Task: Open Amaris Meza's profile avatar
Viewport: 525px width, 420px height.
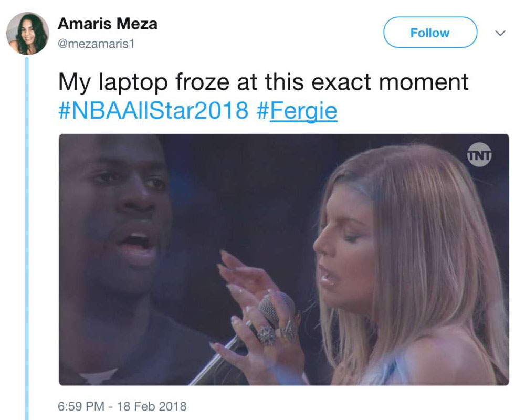Action: click(x=27, y=34)
